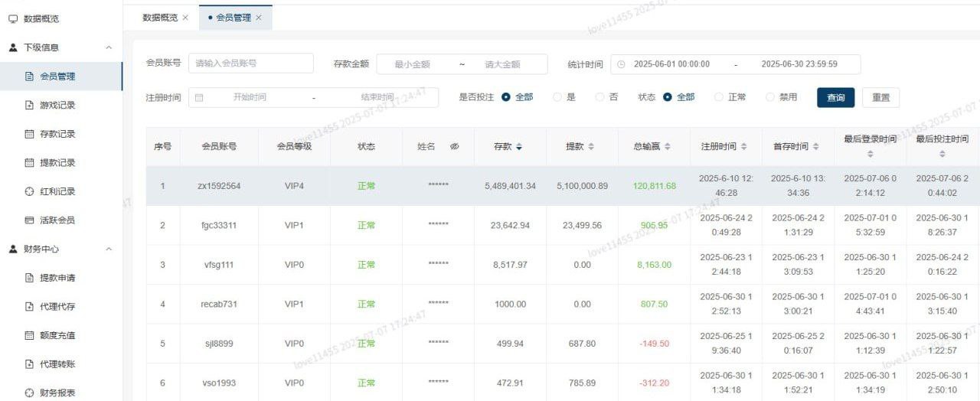Image resolution: width=980 pixels, height=401 pixels.
Task: Sort the table by 存款 column
Action: click(x=519, y=146)
